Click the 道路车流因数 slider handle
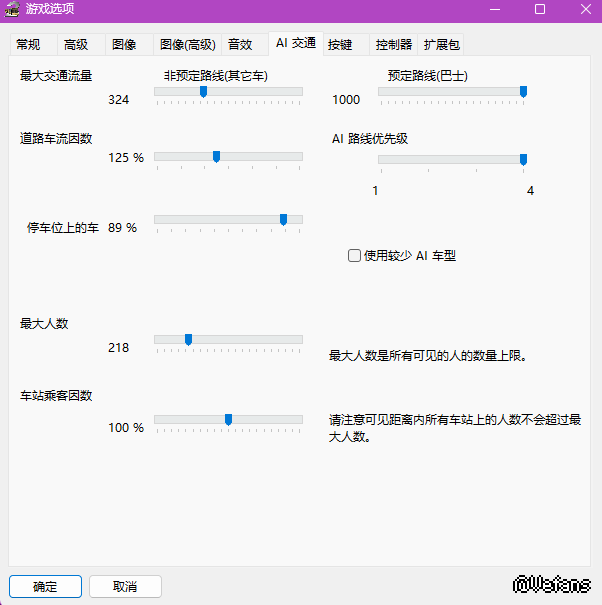Screen dimensions: 602x605 [216, 157]
